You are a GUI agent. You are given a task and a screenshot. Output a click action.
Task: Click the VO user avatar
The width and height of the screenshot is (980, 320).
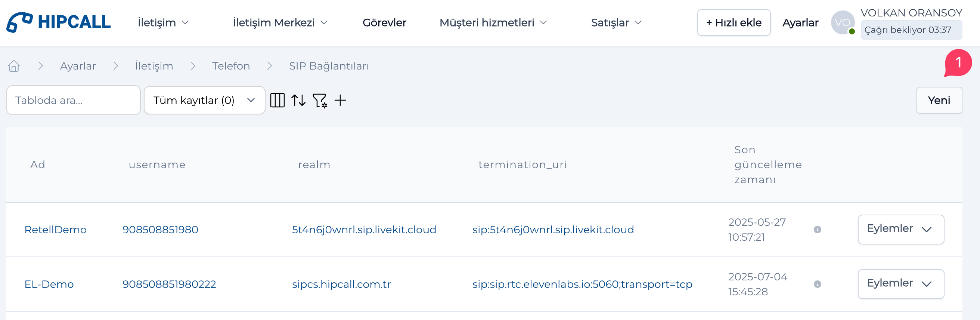[x=842, y=22]
